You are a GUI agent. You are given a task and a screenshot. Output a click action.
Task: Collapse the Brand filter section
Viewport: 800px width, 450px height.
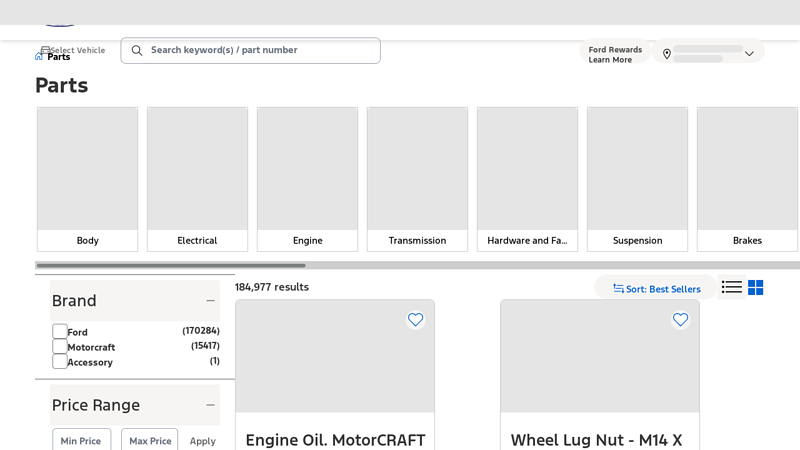(210, 301)
